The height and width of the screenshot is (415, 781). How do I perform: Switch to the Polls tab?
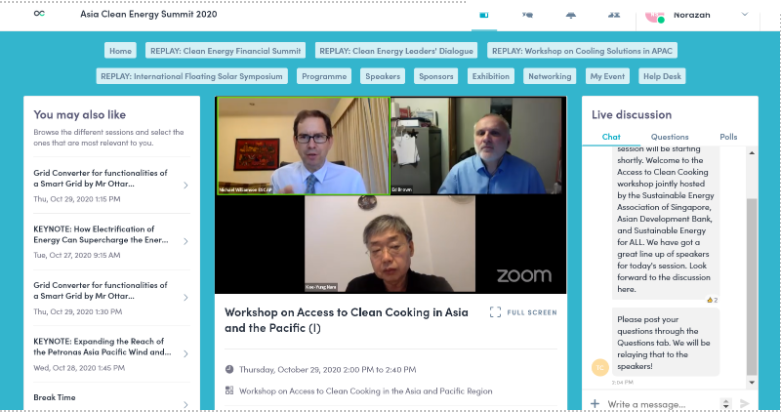point(728,137)
